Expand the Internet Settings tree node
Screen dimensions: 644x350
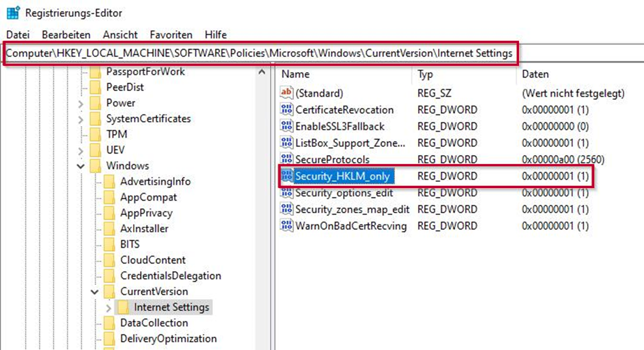[x=108, y=308]
